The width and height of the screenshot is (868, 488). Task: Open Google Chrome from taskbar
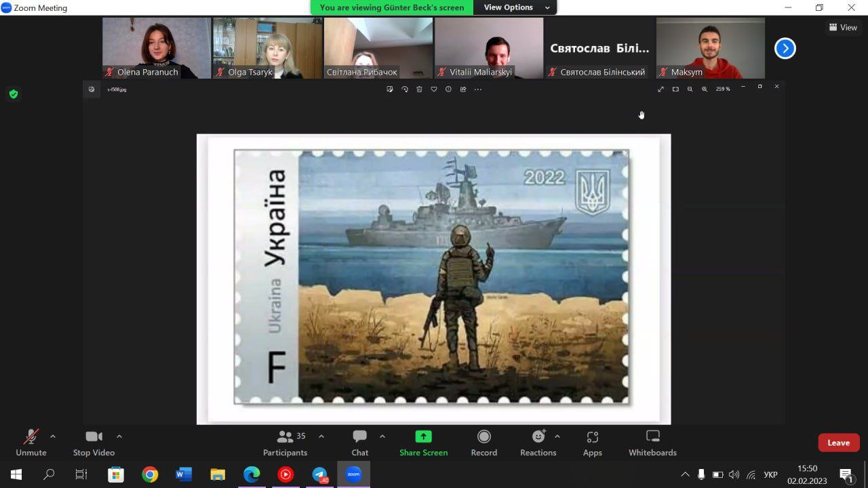pos(150,474)
